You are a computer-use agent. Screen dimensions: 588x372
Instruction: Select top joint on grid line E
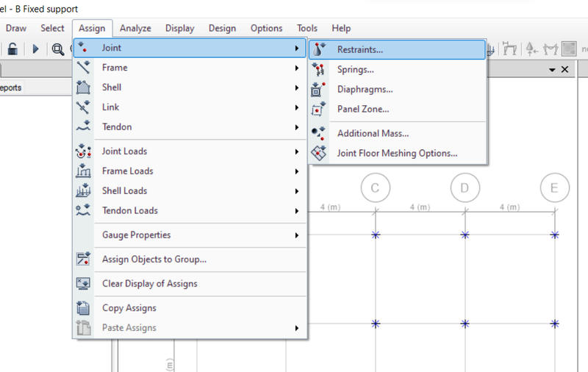coord(555,235)
